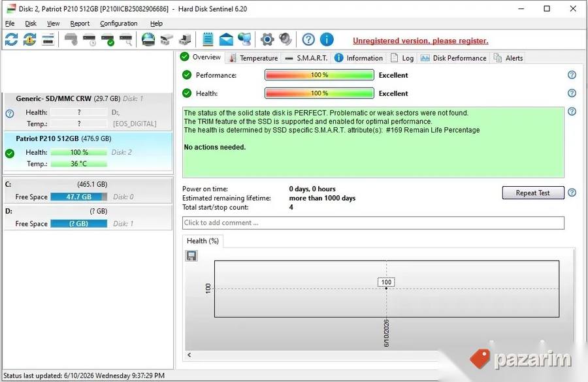Click the blue envelope e-mail icon
This screenshot has width=588, height=382.
226,39
